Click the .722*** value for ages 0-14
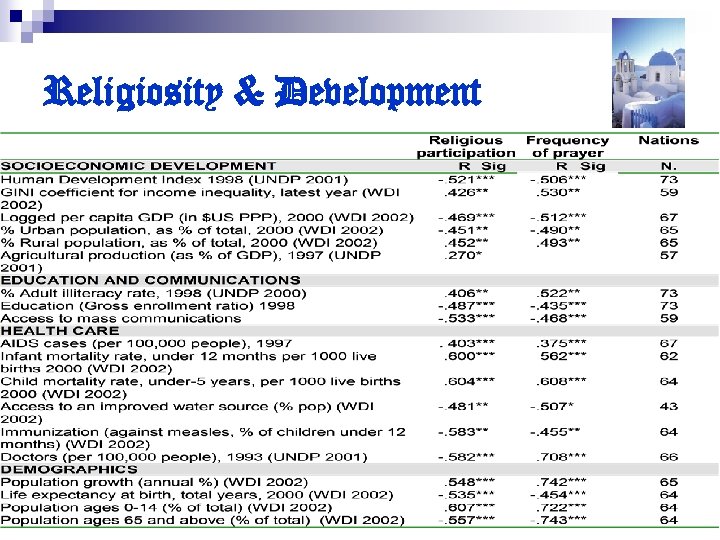This screenshot has width=720, height=540. (561, 508)
